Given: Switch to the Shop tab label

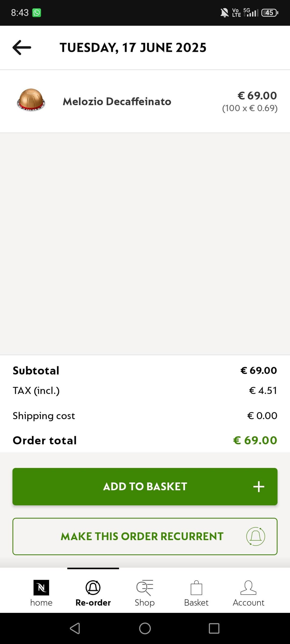Looking at the screenshot, I should 145,603.
